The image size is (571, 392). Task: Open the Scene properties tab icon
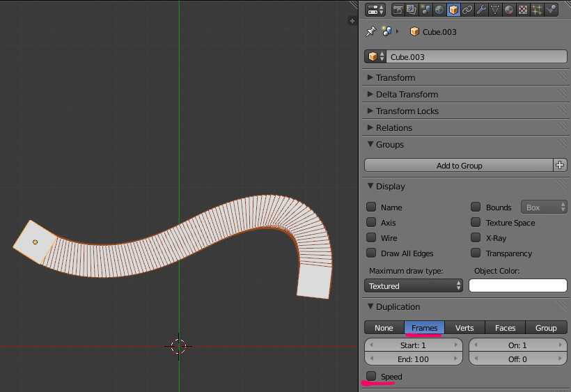click(x=425, y=10)
